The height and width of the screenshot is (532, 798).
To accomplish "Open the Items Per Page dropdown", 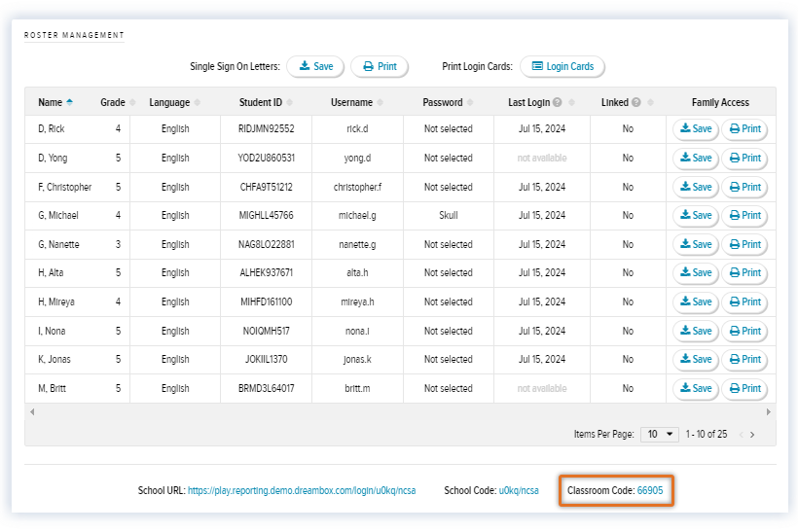I will tap(661, 434).
